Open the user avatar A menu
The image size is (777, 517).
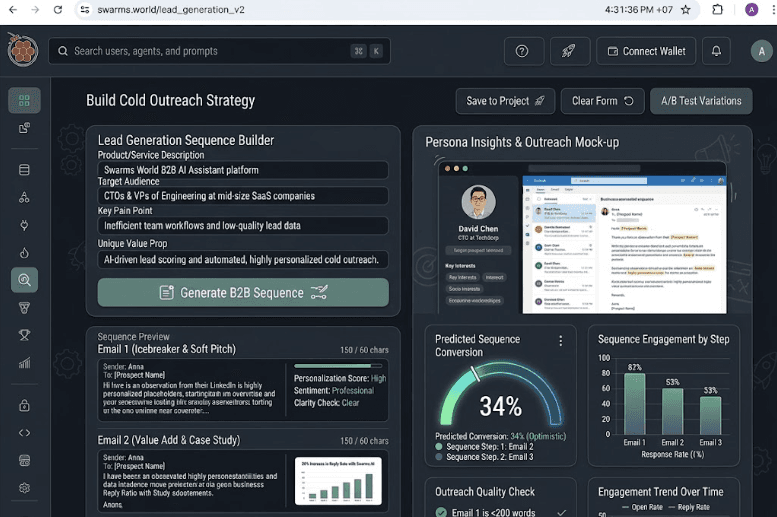point(761,51)
